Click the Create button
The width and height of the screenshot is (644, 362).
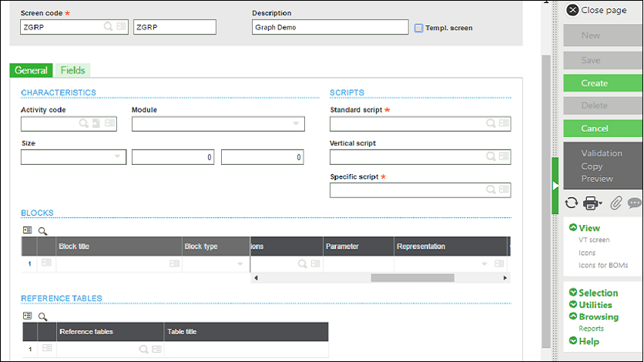603,83
